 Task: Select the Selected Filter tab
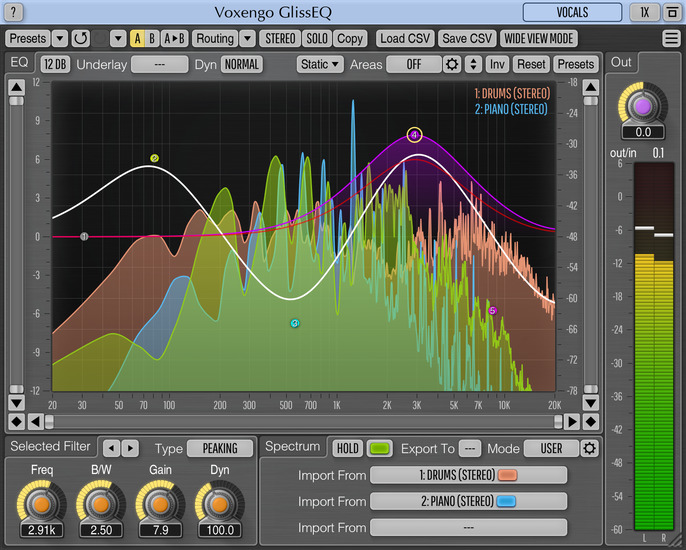[50, 446]
